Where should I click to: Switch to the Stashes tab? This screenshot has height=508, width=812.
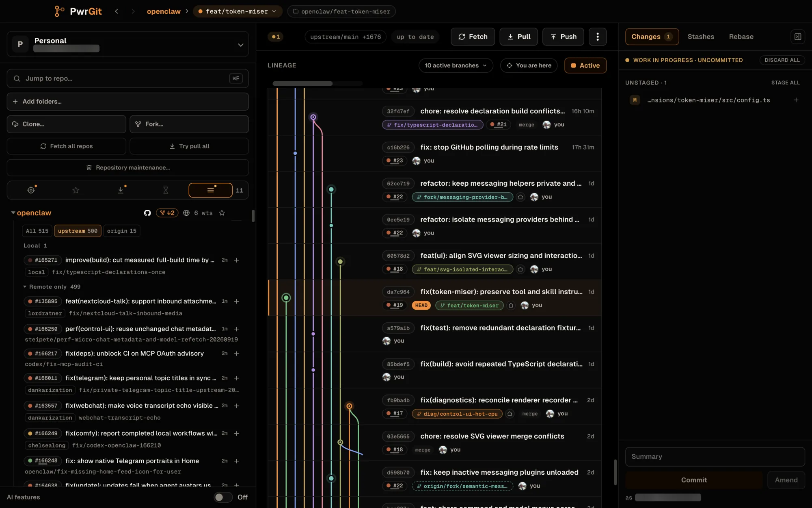click(x=701, y=37)
